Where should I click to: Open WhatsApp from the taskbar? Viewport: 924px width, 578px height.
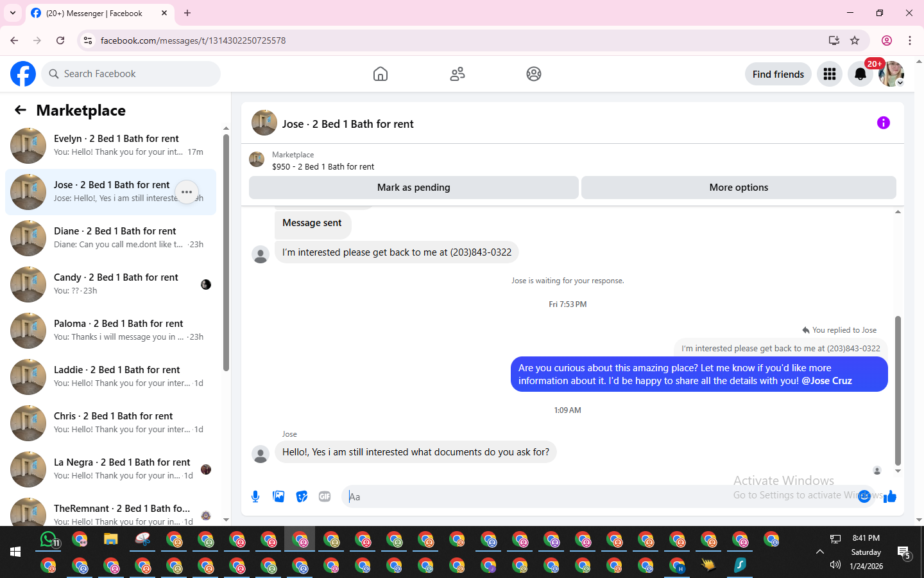click(49, 539)
